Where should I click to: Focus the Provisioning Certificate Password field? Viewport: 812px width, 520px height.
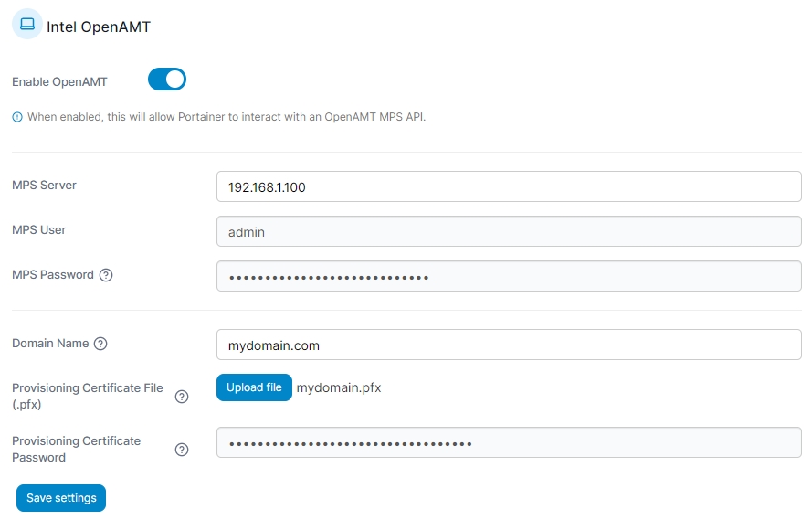(508, 442)
